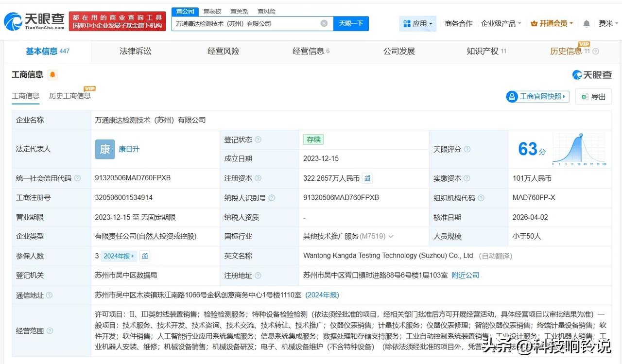622x364 pixels.
Task: Click the 小于50人 staff size value
Action: [527, 236]
